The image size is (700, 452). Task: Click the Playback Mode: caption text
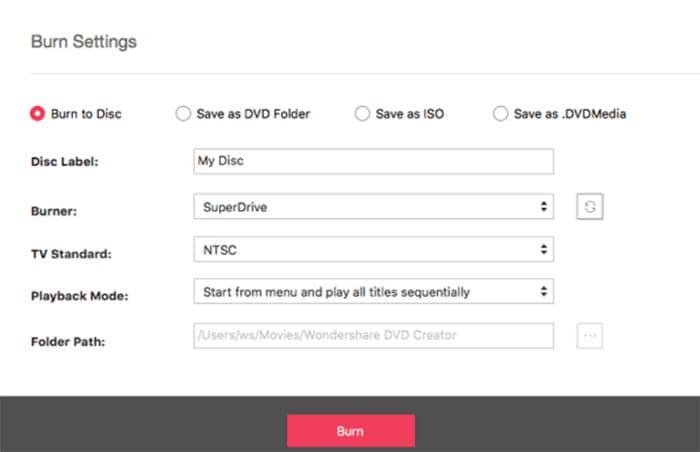79,296
